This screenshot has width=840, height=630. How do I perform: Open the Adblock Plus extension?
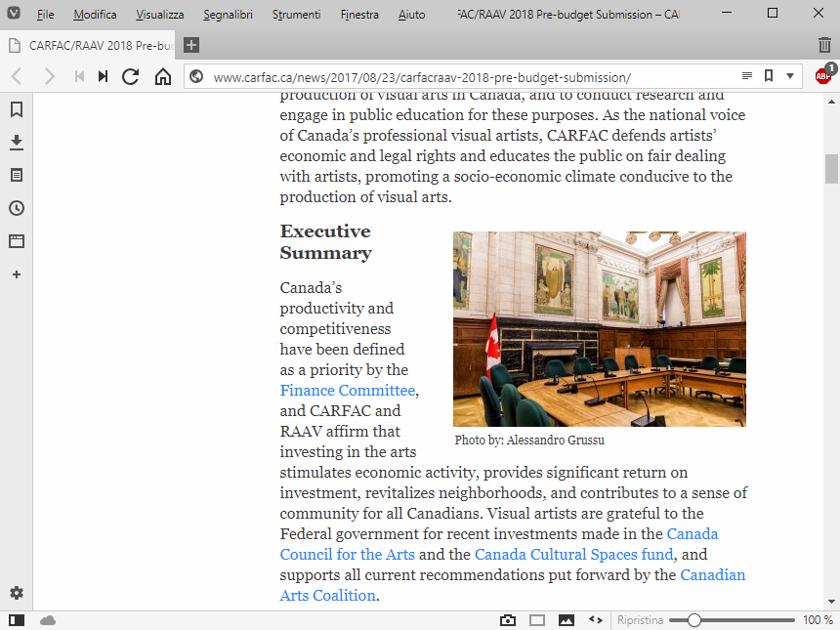(824, 75)
